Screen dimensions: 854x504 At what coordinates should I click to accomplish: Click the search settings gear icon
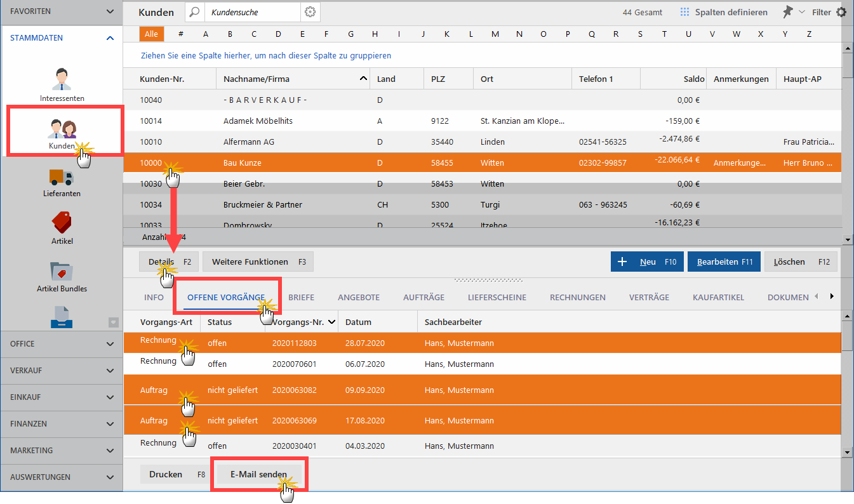tap(310, 12)
